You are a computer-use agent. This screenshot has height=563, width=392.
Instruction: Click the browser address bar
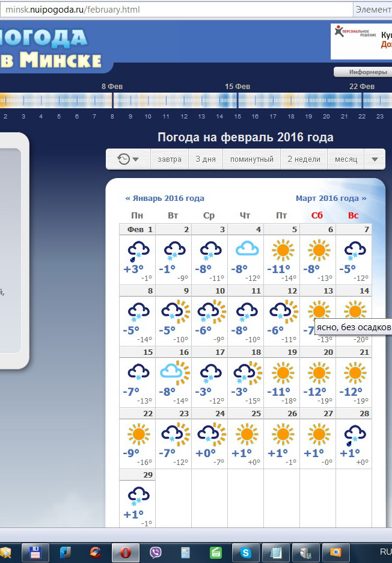(x=177, y=10)
